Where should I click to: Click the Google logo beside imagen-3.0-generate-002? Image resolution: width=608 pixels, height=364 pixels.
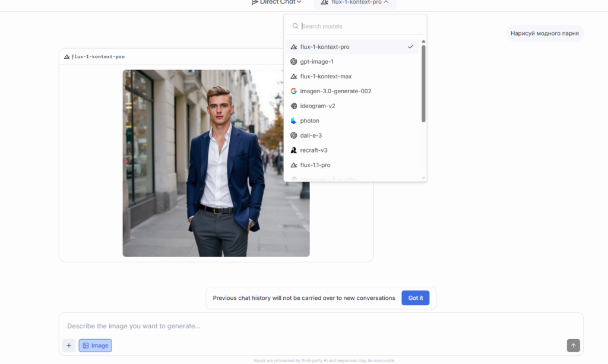click(x=294, y=91)
